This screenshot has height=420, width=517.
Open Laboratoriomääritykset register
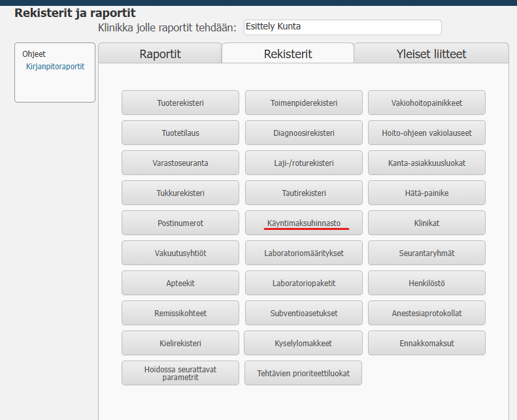[303, 253]
